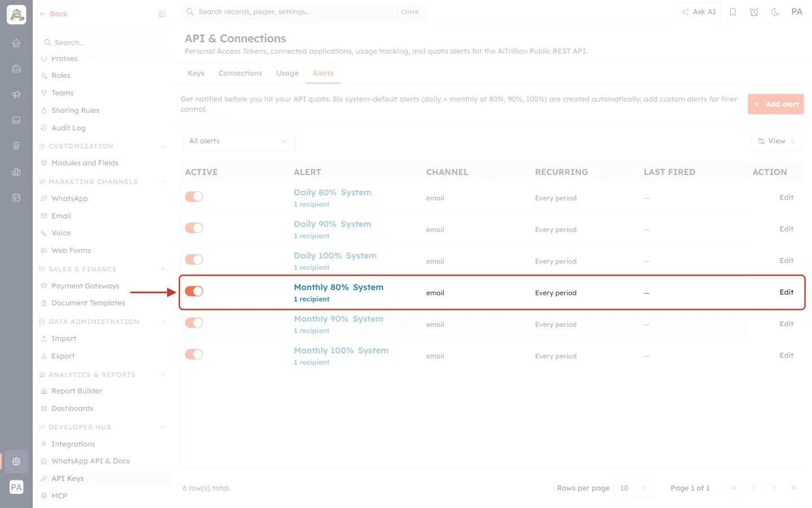Disable the Monthly 100% System alert
The height and width of the screenshot is (508, 812).
coord(194,354)
